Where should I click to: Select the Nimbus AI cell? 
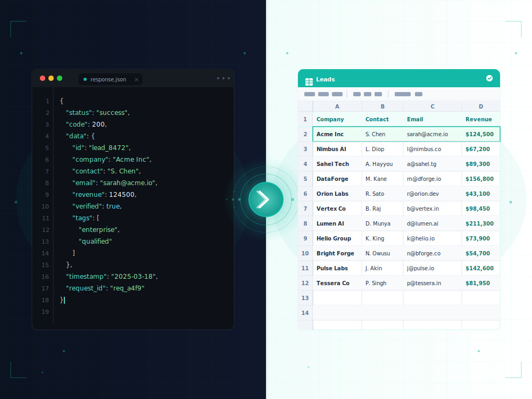(x=337, y=149)
